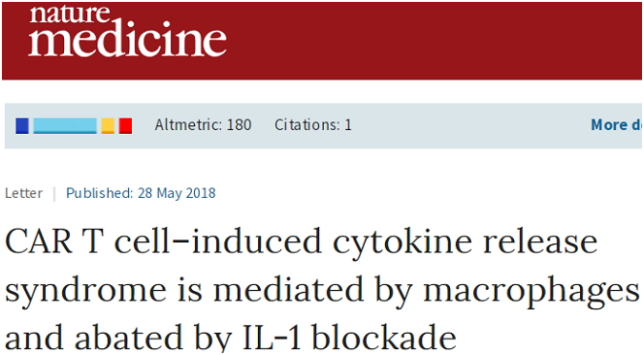
Task: Click 'cytokine release' in the headline
Action: pos(465,243)
